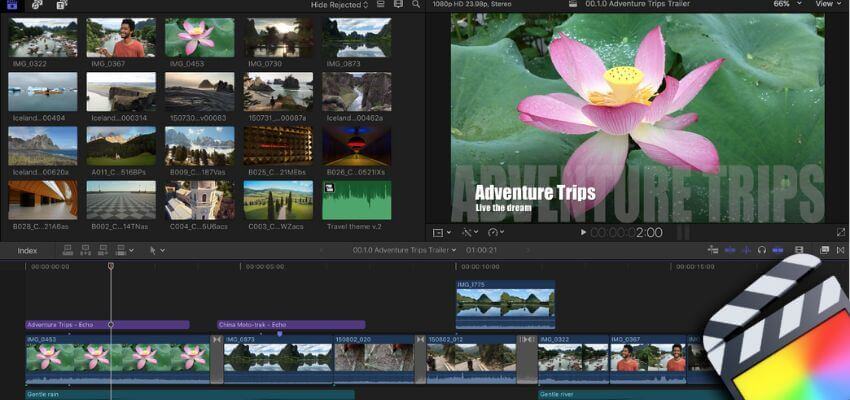Select the IMG_0730 browser thumbnail
Image resolution: width=850 pixels, height=400 pixels.
coord(278,37)
